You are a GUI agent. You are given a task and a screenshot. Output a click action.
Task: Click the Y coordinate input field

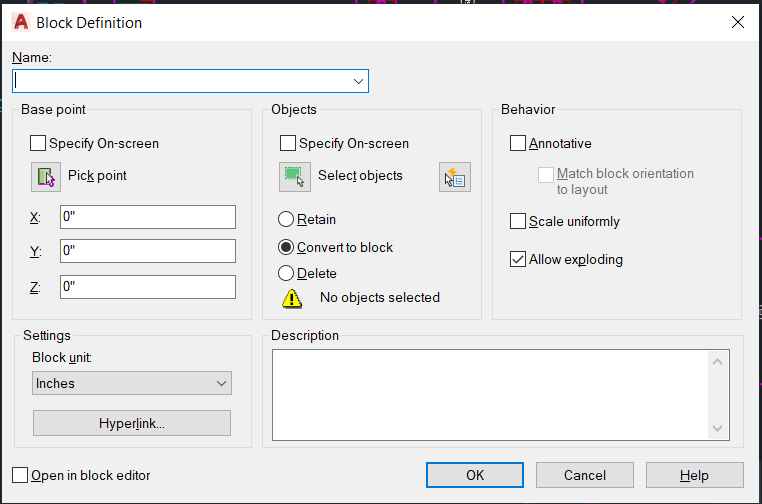(x=148, y=251)
